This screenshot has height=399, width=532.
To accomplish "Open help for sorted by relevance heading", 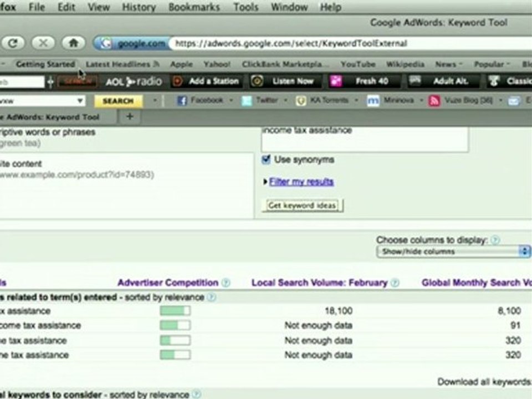I will [211, 297].
